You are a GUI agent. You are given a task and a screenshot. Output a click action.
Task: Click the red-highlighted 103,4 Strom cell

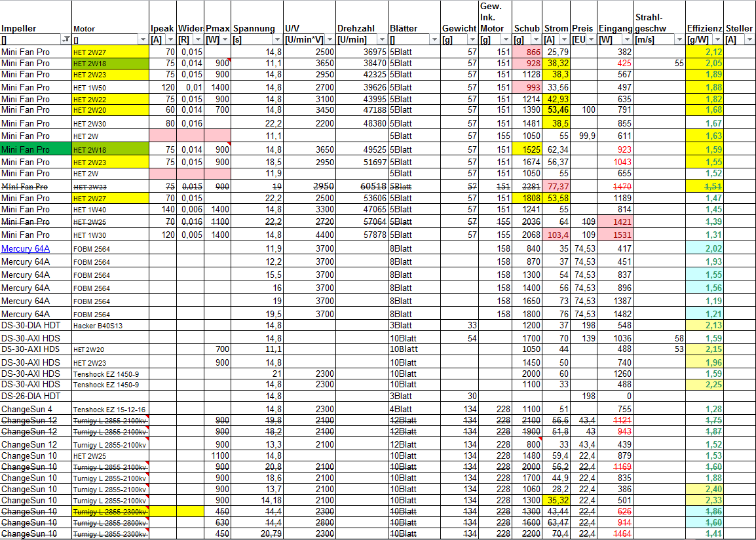pyautogui.click(x=556, y=235)
